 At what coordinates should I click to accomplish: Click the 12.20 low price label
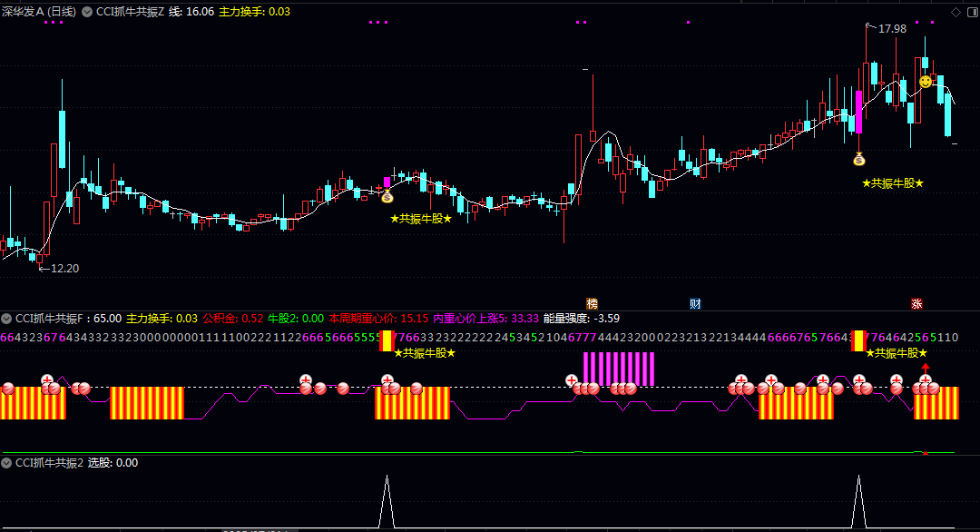(64, 269)
